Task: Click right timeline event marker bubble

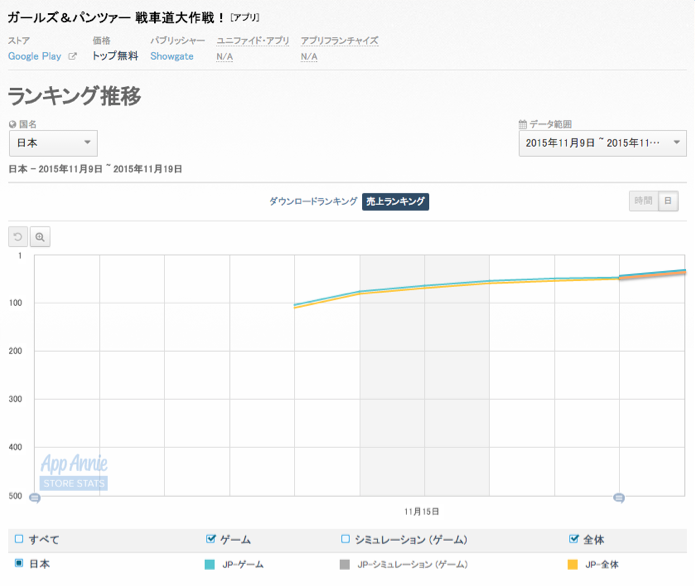Action: click(x=619, y=498)
